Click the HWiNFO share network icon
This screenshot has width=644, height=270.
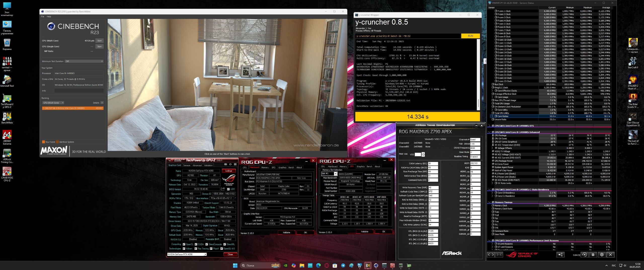[x=560, y=255]
